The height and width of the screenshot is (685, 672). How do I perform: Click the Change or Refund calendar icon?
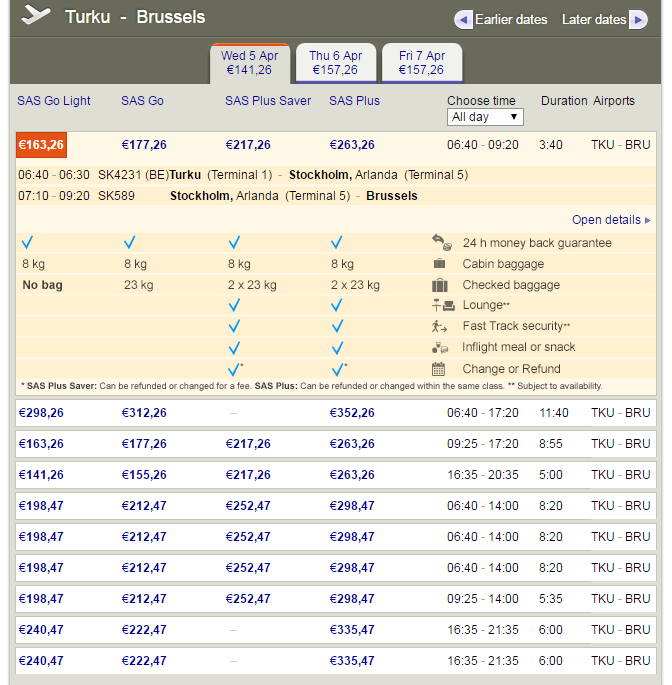440,368
